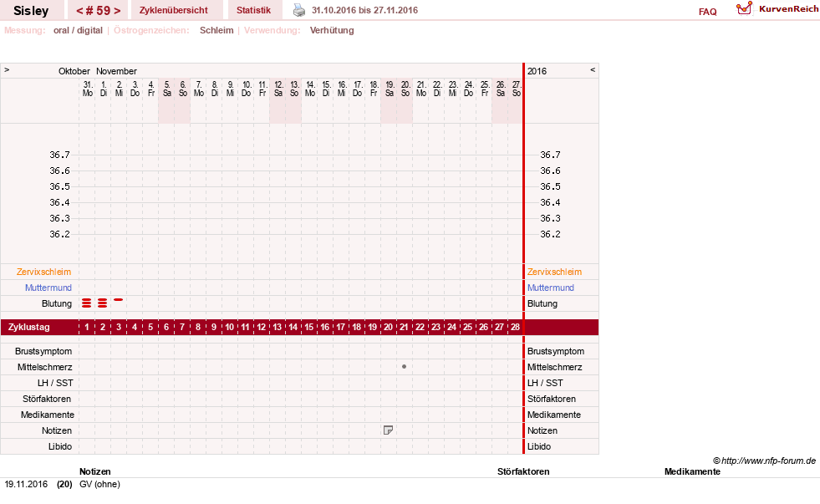Select cycle day 28 in Zyklustag bar
The image size is (820, 504).
tap(515, 328)
